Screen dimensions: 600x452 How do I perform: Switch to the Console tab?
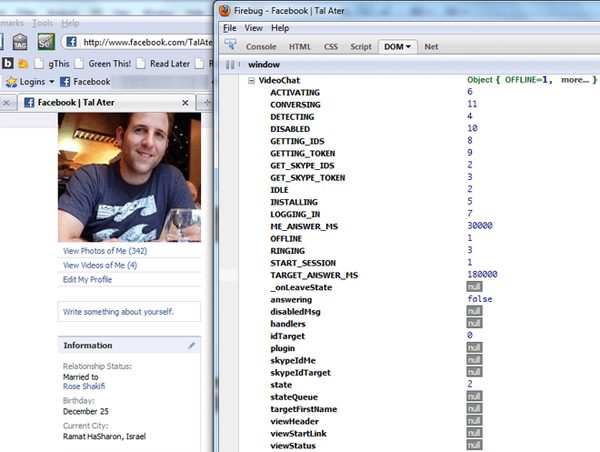click(261, 47)
